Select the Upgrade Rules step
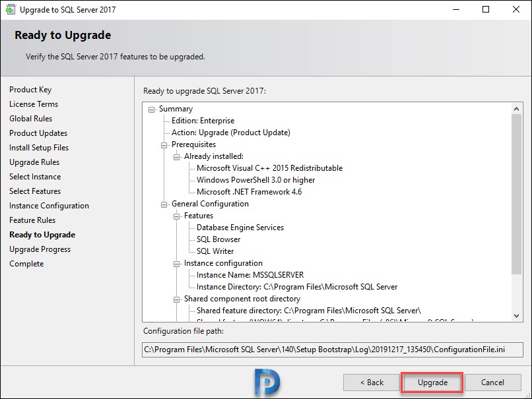The image size is (532, 399). coord(34,162)
